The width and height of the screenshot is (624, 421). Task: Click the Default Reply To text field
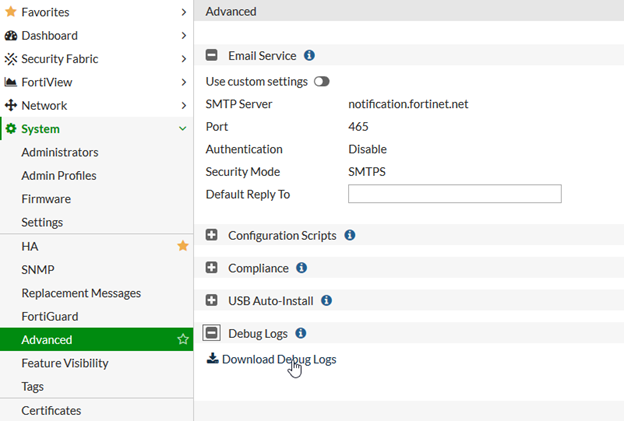click(454, 194)
